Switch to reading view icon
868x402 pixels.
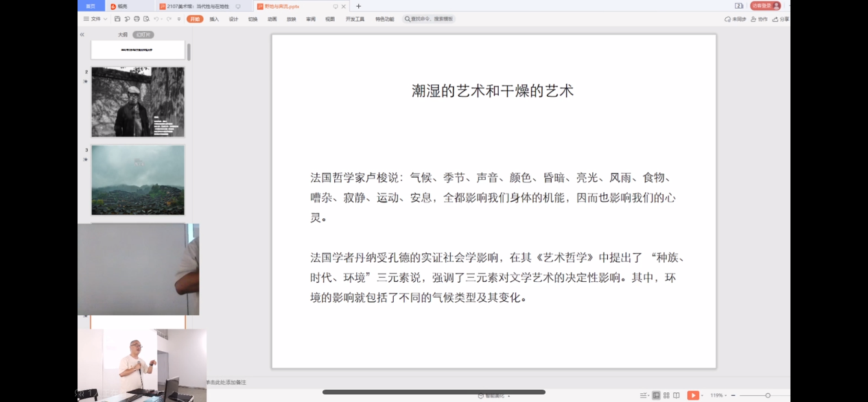[677, 396]
